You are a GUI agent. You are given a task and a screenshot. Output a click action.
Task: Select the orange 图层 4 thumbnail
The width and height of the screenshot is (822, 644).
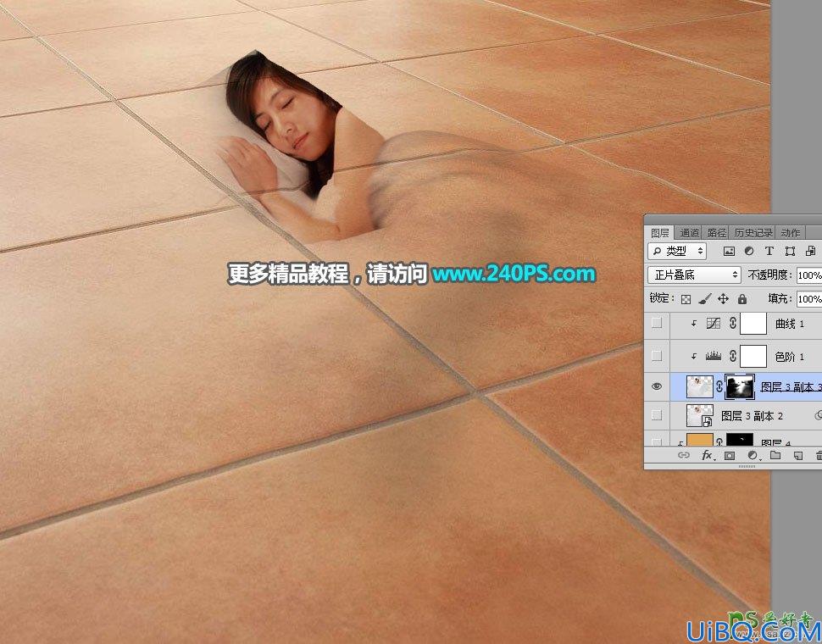[700, 440]
